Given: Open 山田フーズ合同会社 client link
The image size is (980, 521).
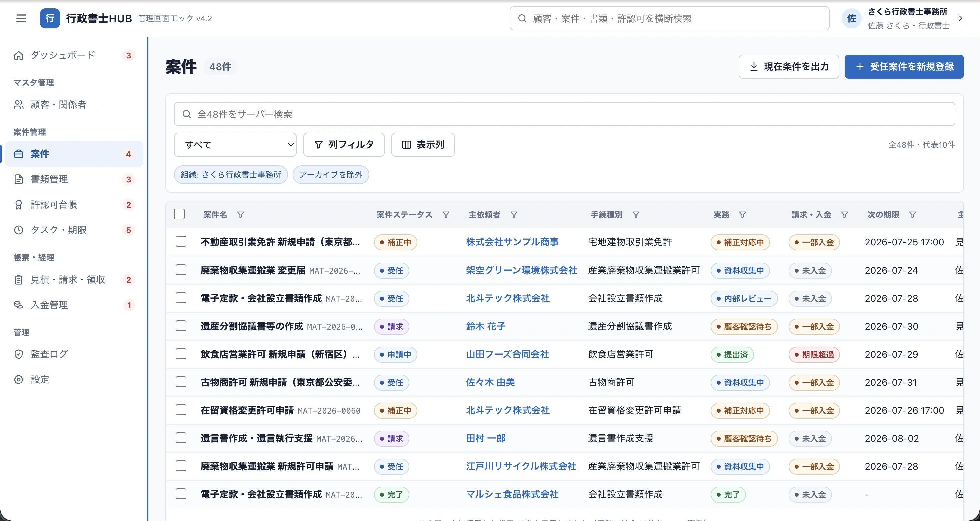Looking at the screenshot, I should (507, 354).
